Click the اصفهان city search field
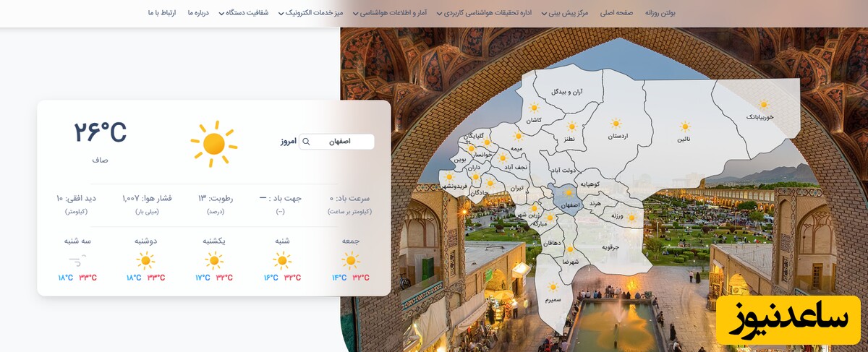The image size is (868, 352). (337, 142)
